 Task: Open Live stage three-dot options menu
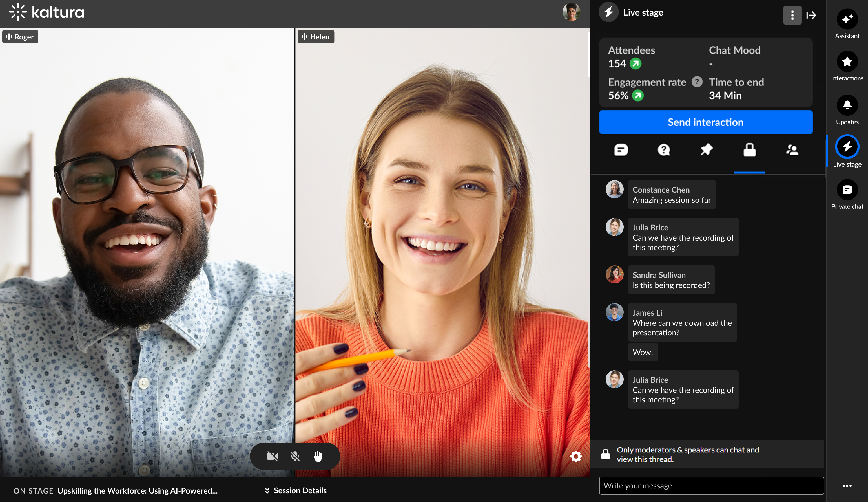(792, 15)
